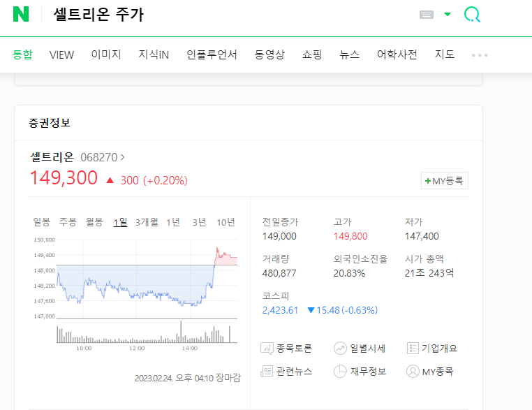
Task: Show the 주봉 weekly candle chart
Action: [x=68, y=222]
